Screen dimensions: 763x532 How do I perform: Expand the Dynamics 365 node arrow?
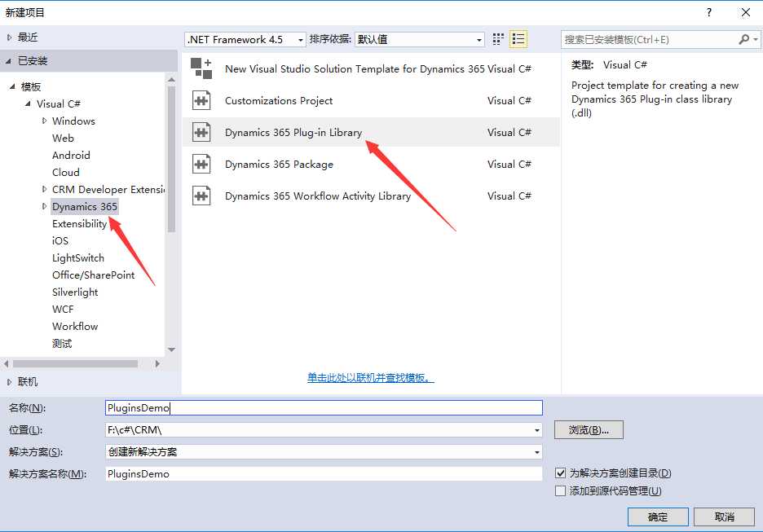[44, 206]
